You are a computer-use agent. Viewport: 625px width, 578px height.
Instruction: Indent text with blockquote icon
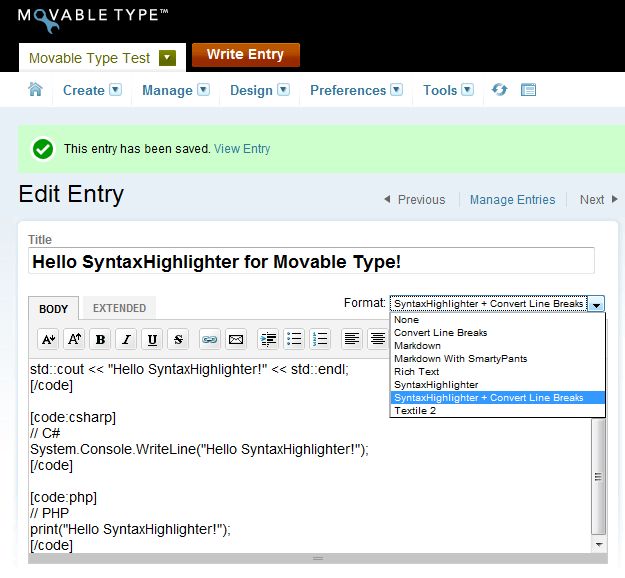click(268, 339)
